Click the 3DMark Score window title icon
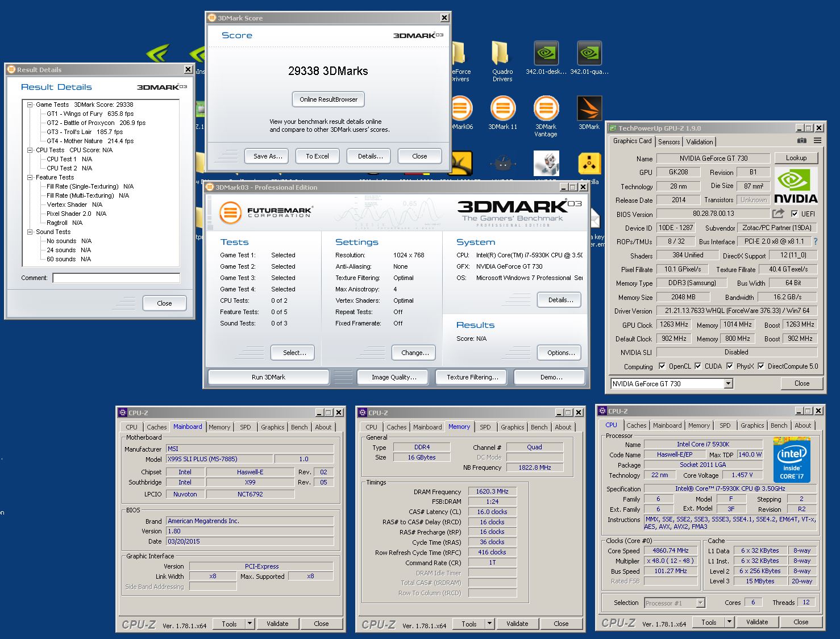 [212, 18]
